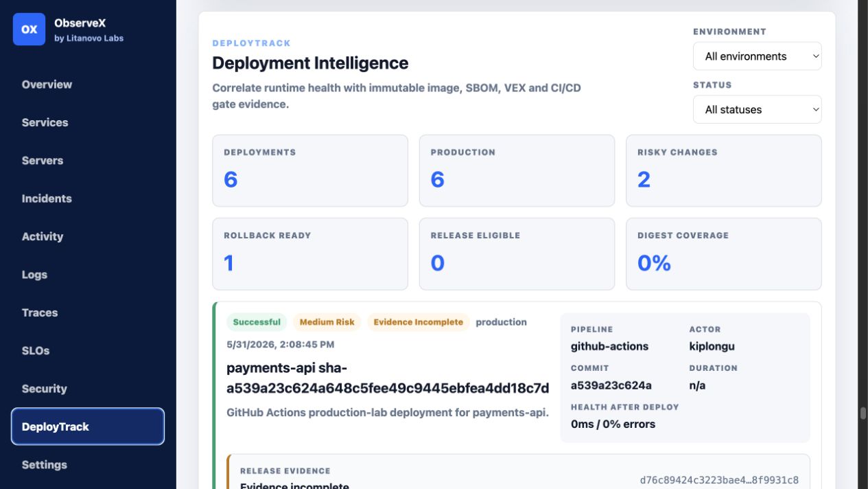This screenshot has width=868, height=489.
Task: Click the DEPLOYTRACK breadcrumb label
Action: click(252, 43)
